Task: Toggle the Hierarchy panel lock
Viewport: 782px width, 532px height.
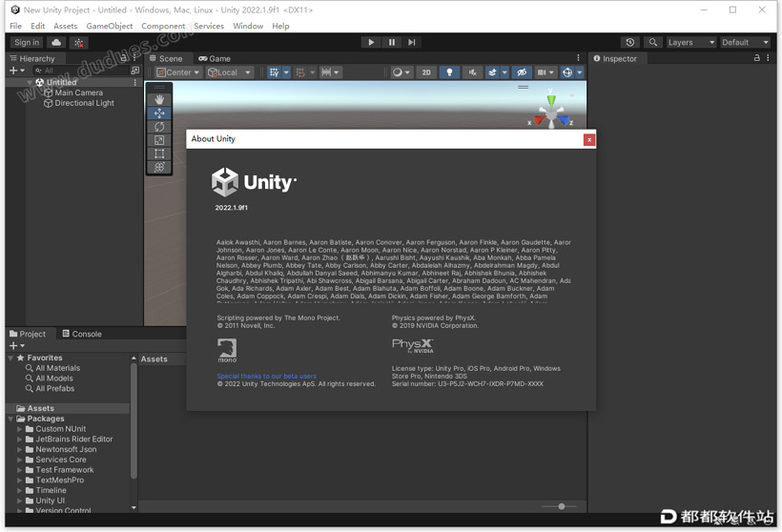Action: (123, 58)
